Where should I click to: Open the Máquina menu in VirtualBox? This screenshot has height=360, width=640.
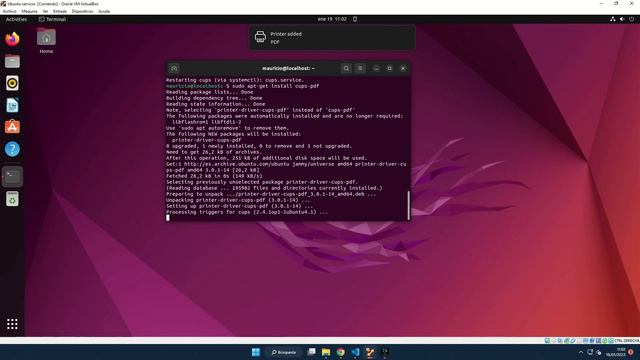pyautogui.click(x=29, y=11)
